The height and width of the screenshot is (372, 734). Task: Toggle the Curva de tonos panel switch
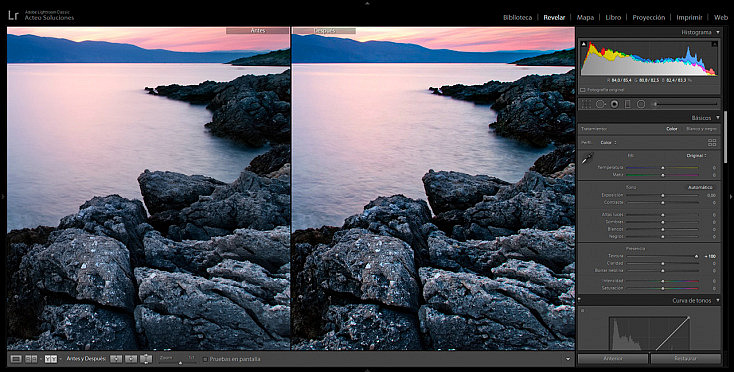[580, 300]
